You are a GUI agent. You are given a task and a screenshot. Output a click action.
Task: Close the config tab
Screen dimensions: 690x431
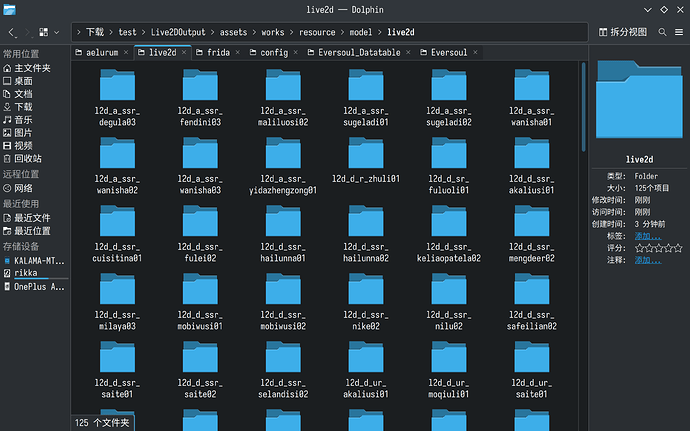click(x=296, y=52)
